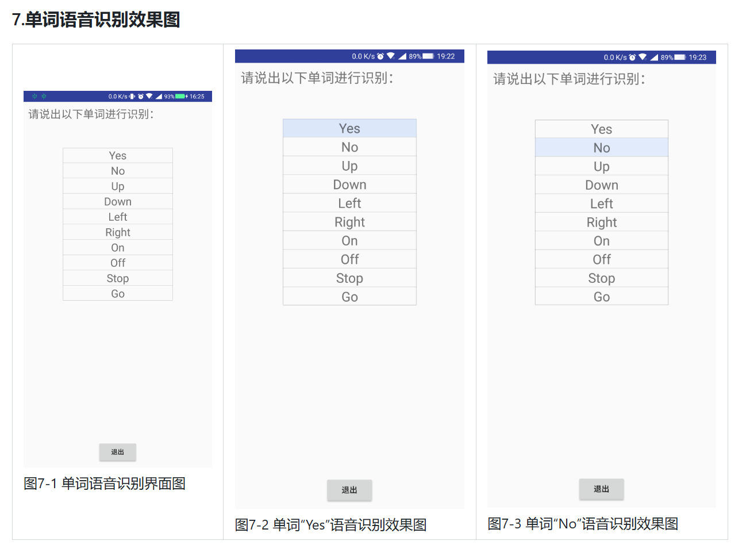Viewport: 750px width, 560px height.
Task: Click the cell signal icon in figure 7-1 status bar
Action: coord(159,97)
